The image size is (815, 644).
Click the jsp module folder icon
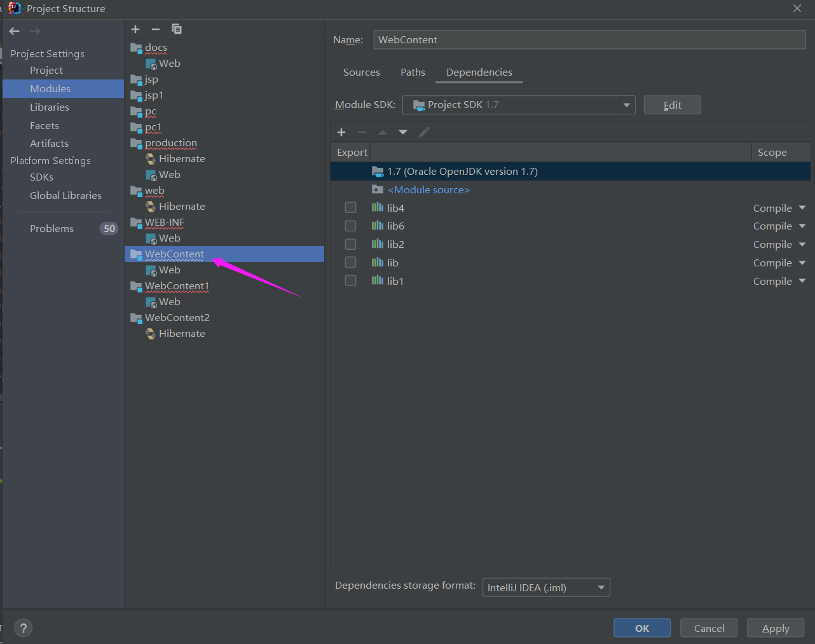pyautogui.click(x=136, y=79)
